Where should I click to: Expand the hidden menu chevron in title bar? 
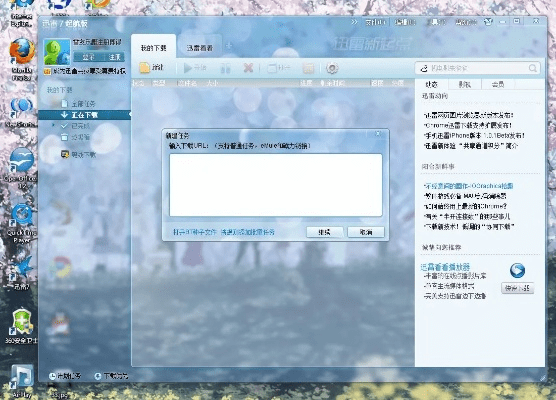coord(354,22)
